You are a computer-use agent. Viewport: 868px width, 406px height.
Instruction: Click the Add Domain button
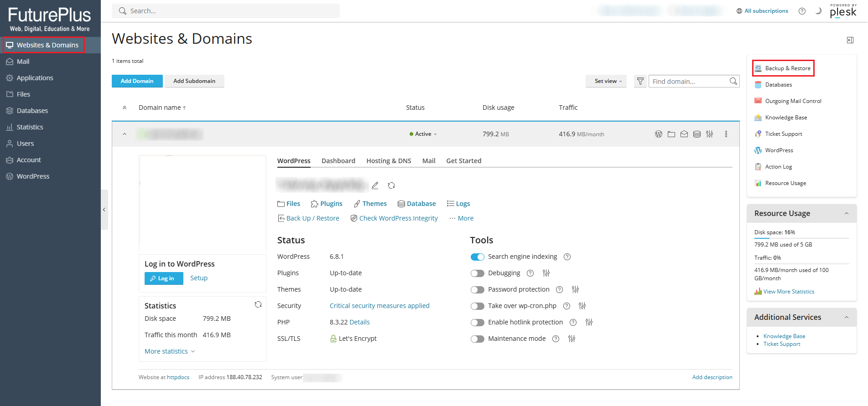click(137, 81)
